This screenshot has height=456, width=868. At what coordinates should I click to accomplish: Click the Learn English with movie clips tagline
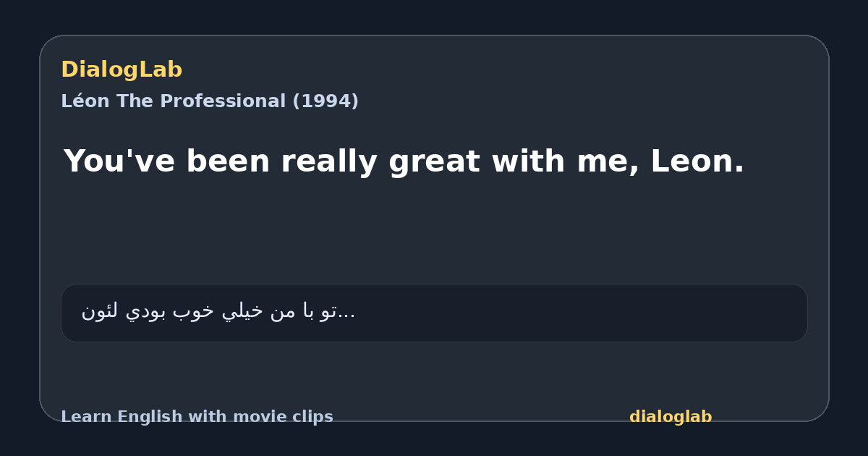click(x=197, y=417)
